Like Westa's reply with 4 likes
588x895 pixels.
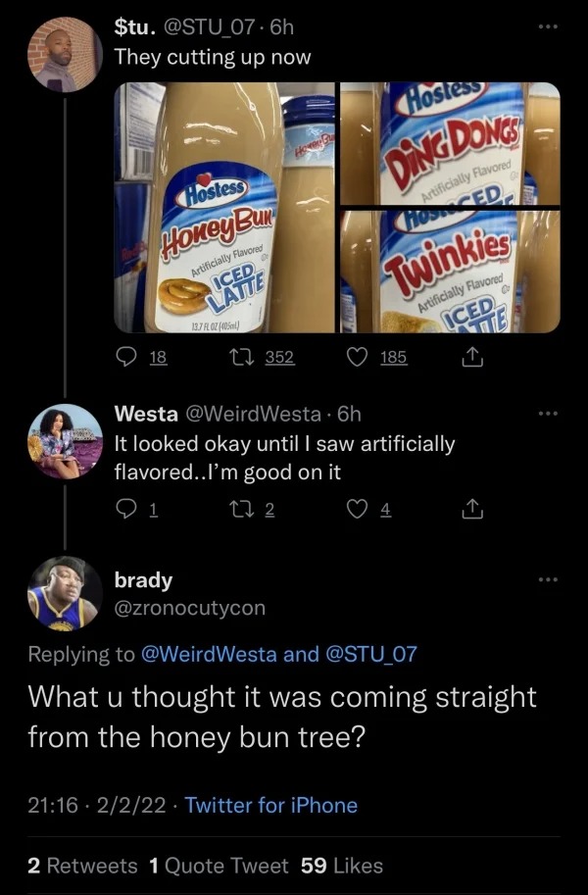tap(360, 509)
